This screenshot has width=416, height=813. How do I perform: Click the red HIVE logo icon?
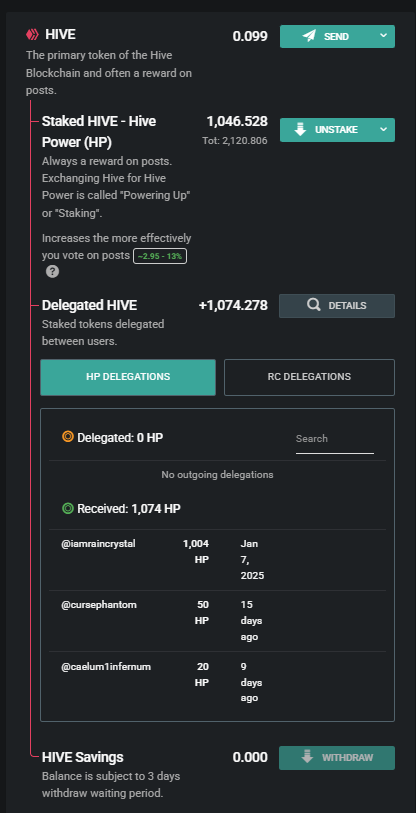point(33,35)
